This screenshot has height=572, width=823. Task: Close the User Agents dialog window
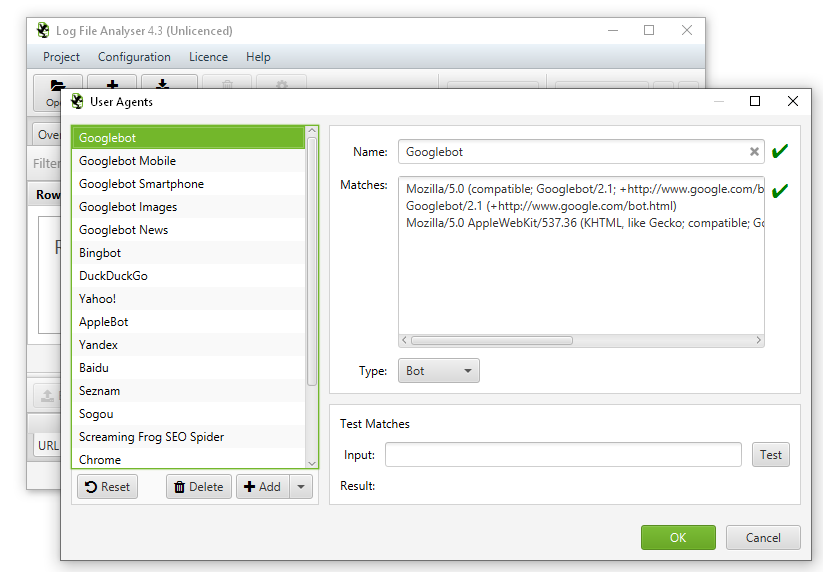click(793, 101)
